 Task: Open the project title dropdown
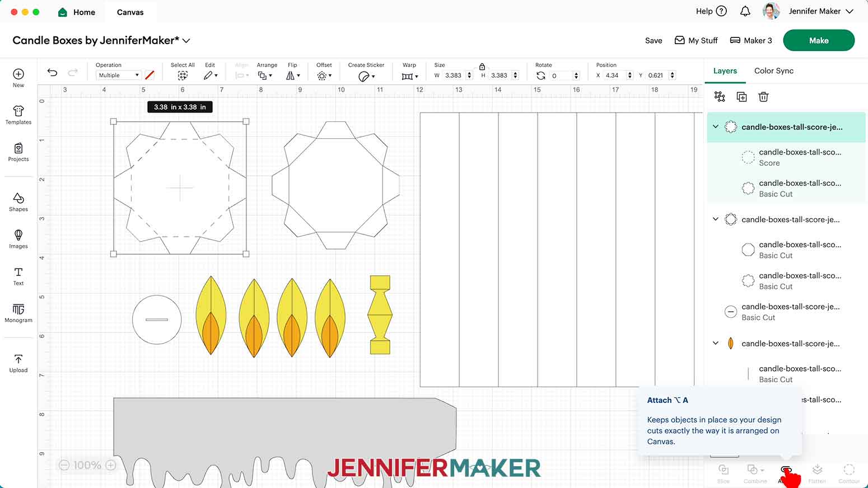186,40
